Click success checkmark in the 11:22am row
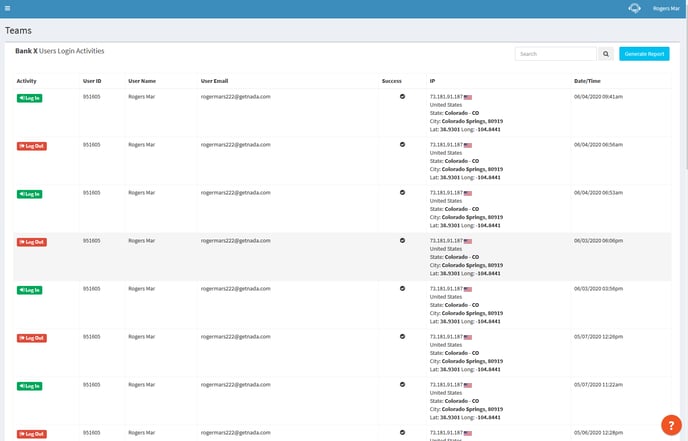This screenshot has width=688, height=441. (x=402, y=385)
